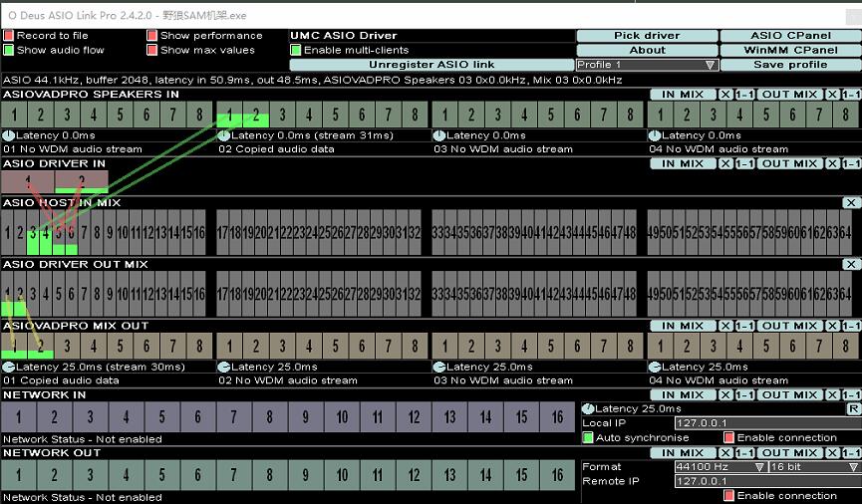
Task: Click '02 Copied audio data' status text
Action: click(276, 149)
